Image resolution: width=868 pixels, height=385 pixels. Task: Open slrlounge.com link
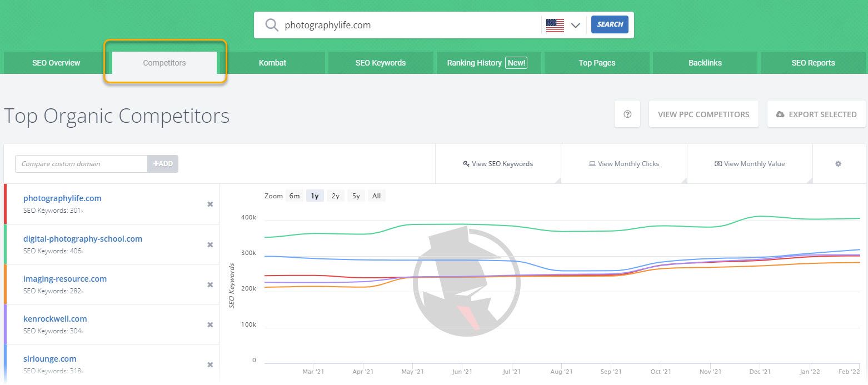[50, 359]
